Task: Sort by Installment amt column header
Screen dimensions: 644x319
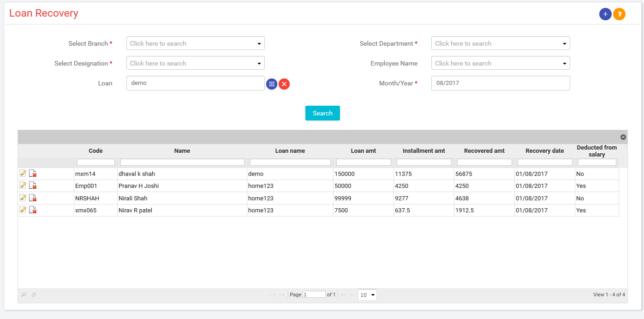Action: (424, 151)
